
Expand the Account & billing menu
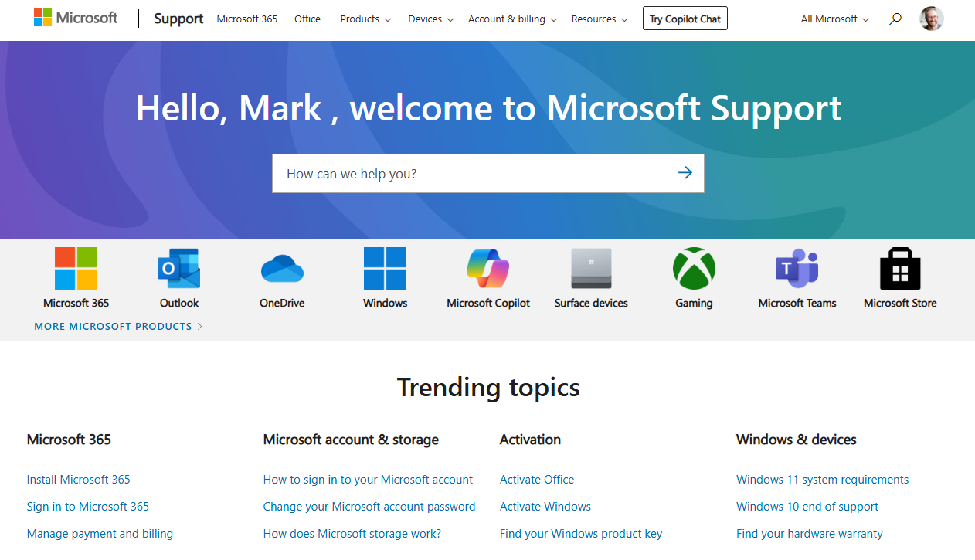click(x=512, y=19)
